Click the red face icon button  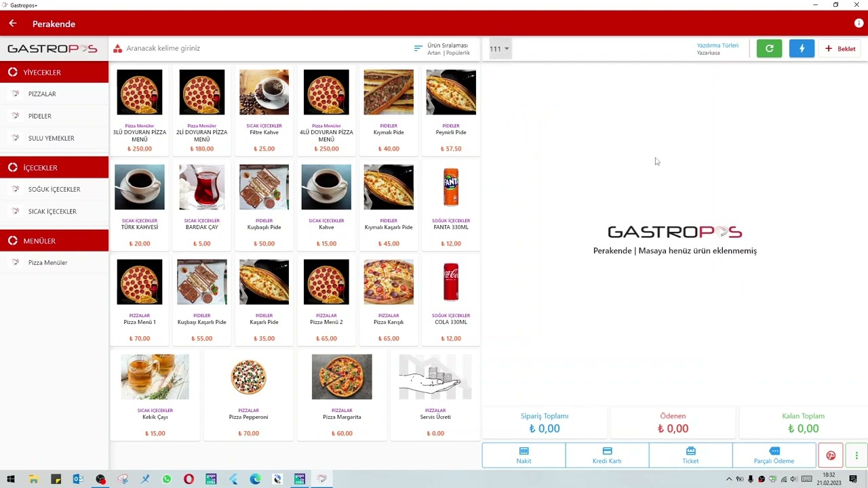pyautogui.click(x=831, y=455)
